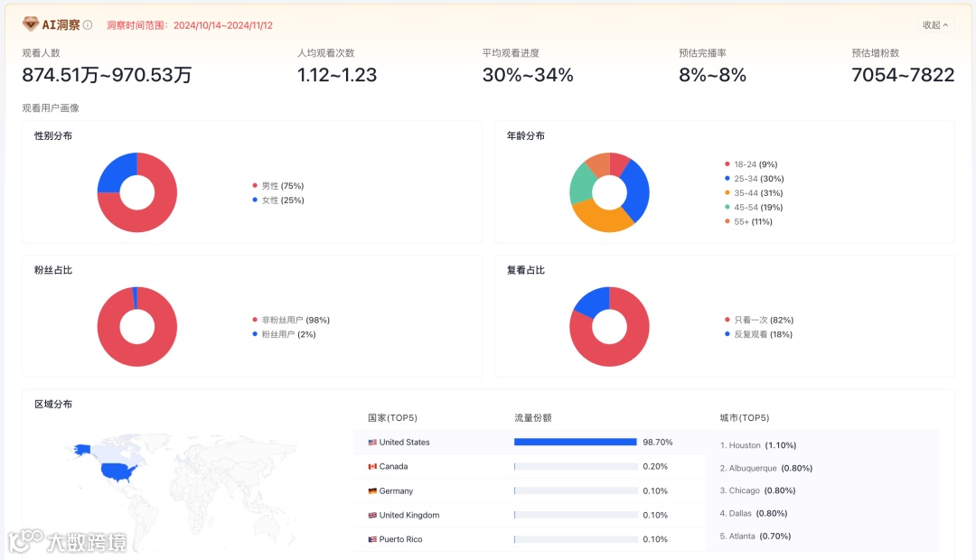
Task: Click the 预估增粉数 value 7054~7822
Action: click(x=903, y=75)
